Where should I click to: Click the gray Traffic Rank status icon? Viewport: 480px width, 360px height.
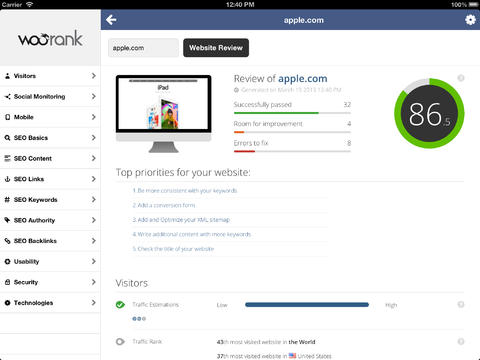(120, 342)
